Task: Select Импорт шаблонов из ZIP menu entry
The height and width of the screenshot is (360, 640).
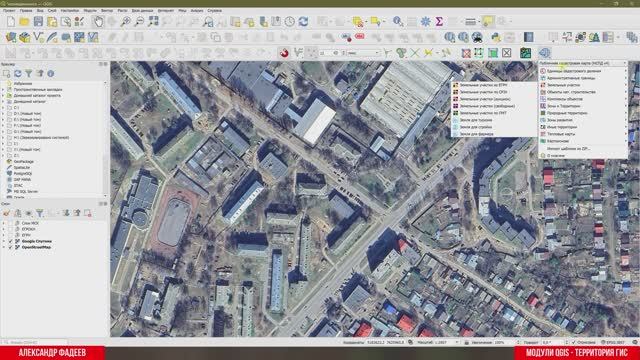Action: pyautogui.click(x=583, y=149)
